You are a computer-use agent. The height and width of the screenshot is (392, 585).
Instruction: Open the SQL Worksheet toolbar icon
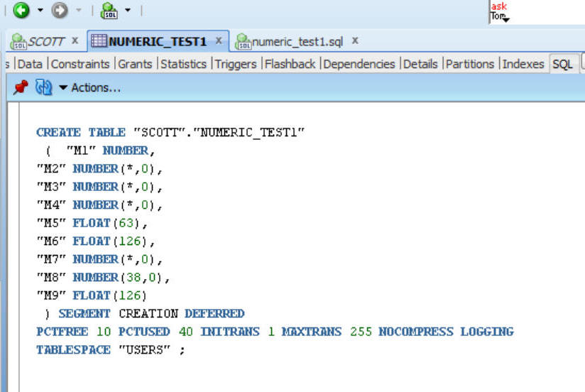tap(109, 11)
